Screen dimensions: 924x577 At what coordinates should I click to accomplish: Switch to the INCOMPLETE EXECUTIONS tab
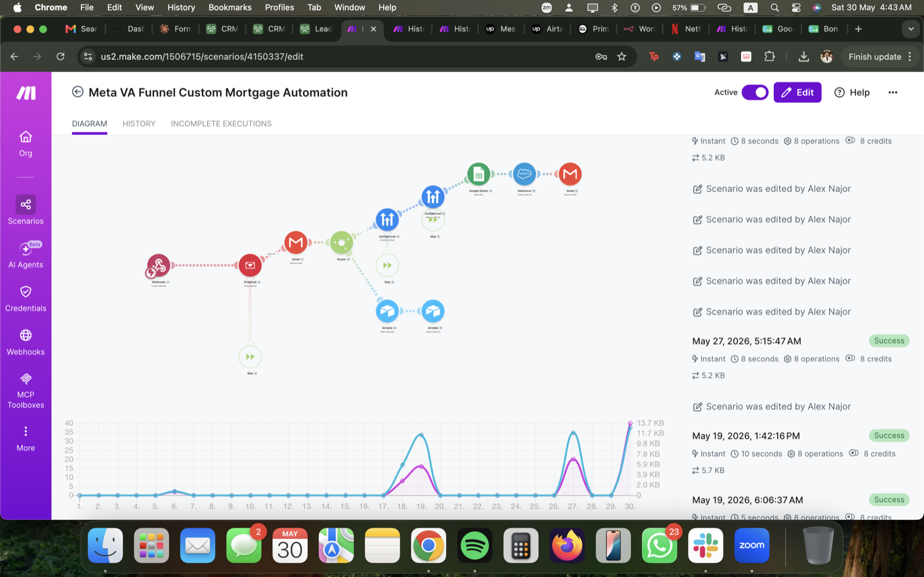click(x=221, y=124)
